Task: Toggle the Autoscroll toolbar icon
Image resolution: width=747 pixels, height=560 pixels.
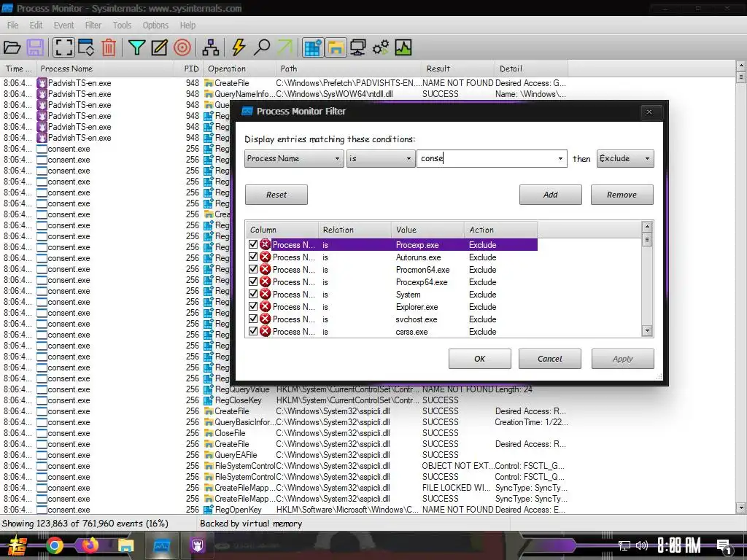Action: [x=86, y=47]
